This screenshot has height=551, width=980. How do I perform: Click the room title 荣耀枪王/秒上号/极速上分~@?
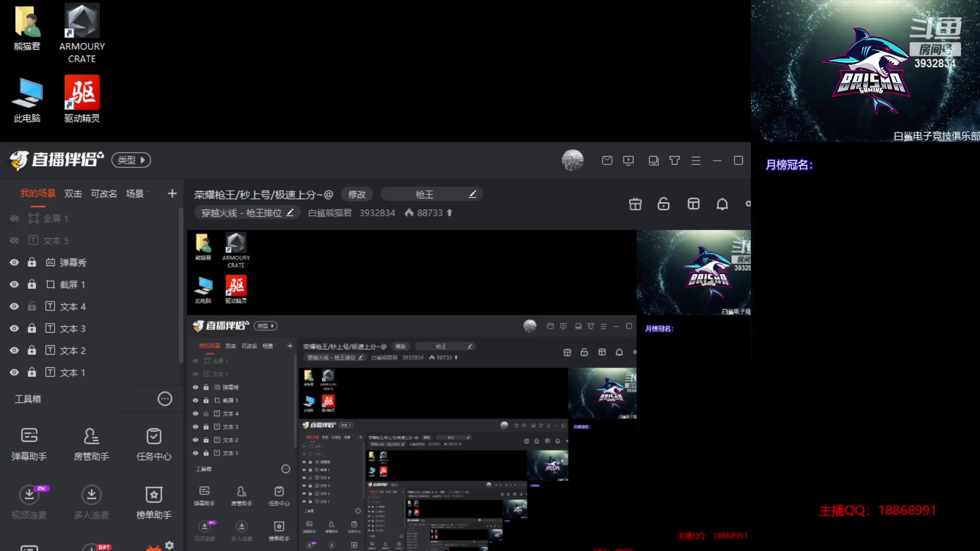(x=263, y=194)
